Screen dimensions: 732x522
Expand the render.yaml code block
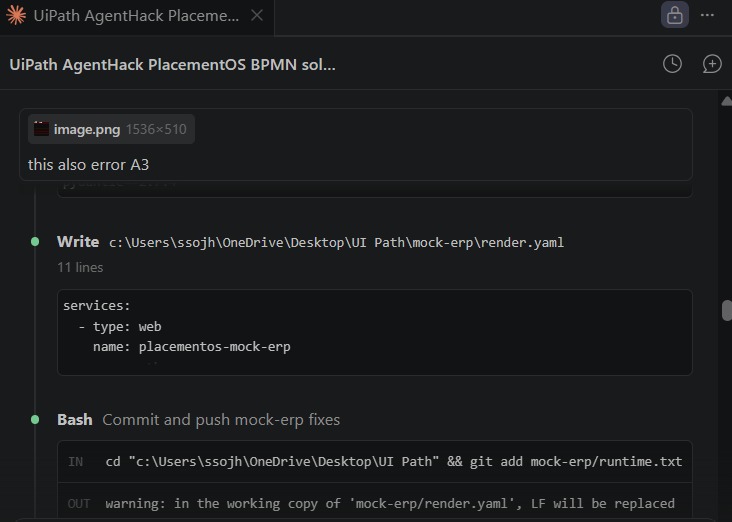374,332
